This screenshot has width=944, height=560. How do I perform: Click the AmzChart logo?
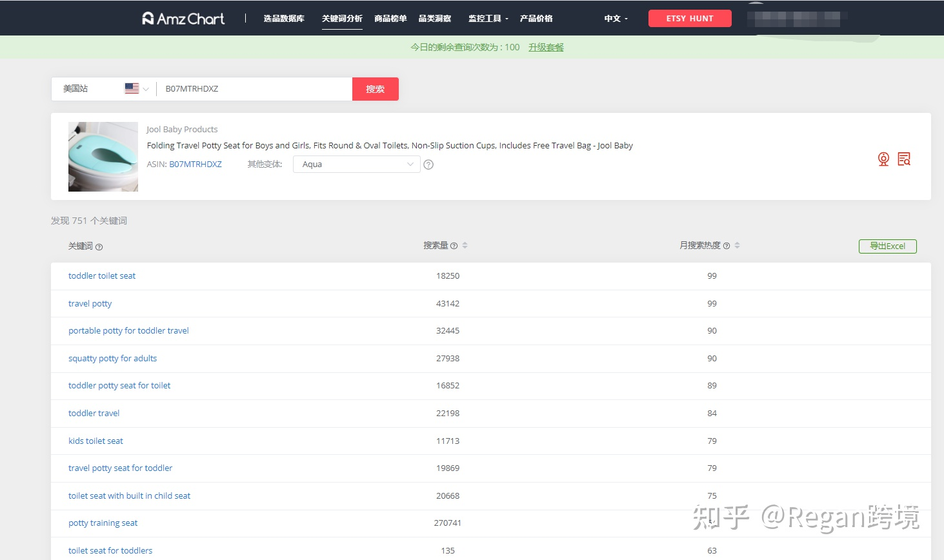click(183, 19)
